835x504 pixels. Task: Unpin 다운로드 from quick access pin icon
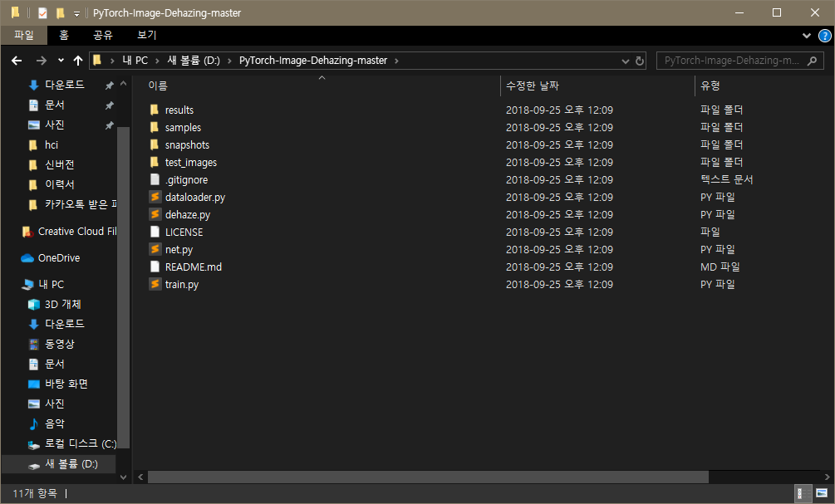[109, 86]
